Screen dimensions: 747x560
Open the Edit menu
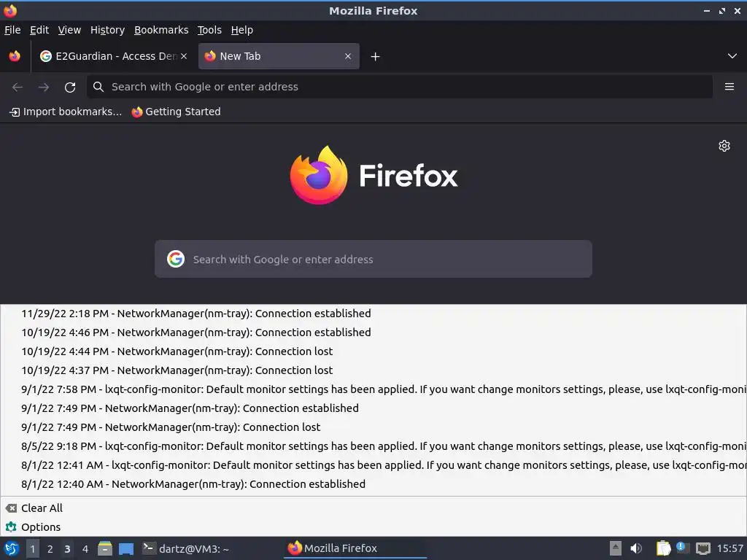click(39, 30)
